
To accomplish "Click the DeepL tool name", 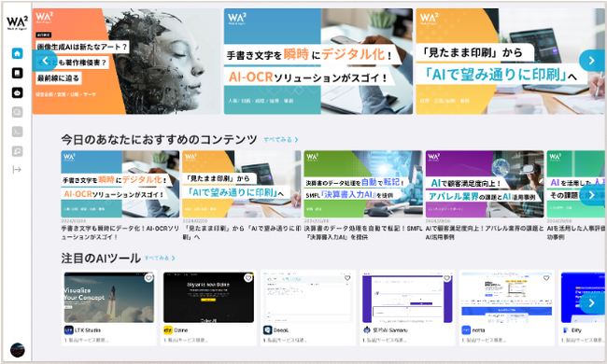I will pos(281,330).
